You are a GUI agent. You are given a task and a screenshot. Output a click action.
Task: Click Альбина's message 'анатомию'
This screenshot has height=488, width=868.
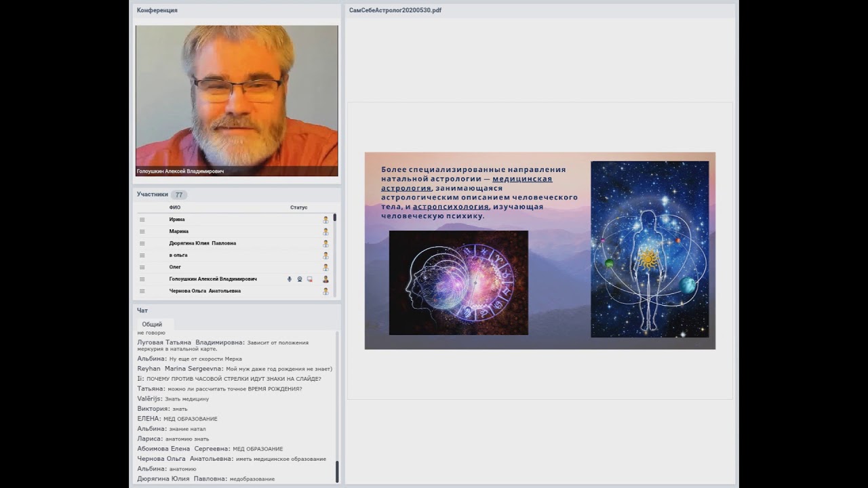167,469
